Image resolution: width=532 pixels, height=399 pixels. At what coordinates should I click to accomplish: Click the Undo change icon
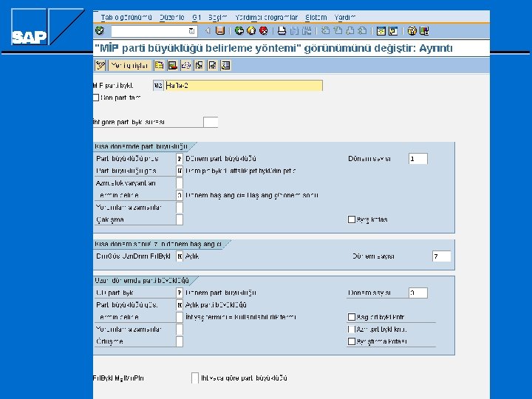pyautogui.click(x=185, y=65)
